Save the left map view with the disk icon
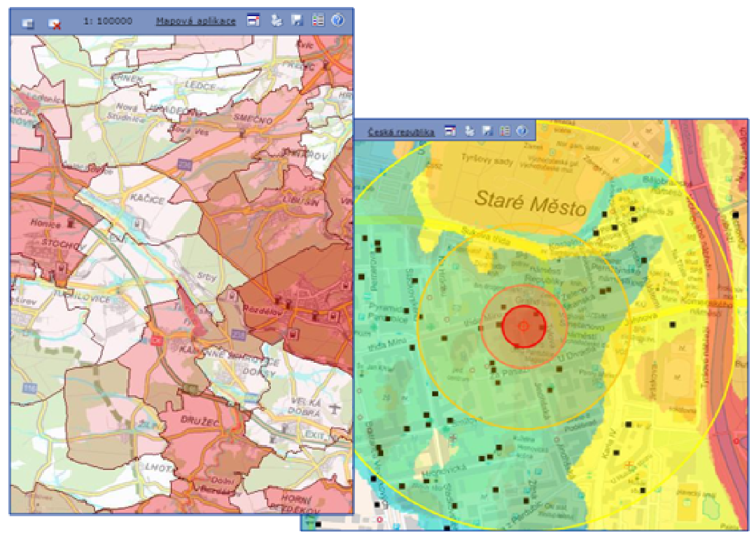Viewport: 756px width, 538px height. point(296,20)
